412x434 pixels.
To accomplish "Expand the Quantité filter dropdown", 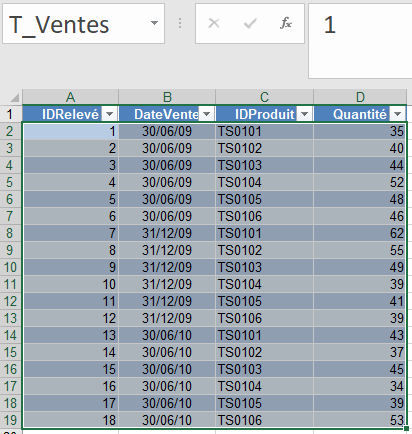I will (x=397, y=114).
